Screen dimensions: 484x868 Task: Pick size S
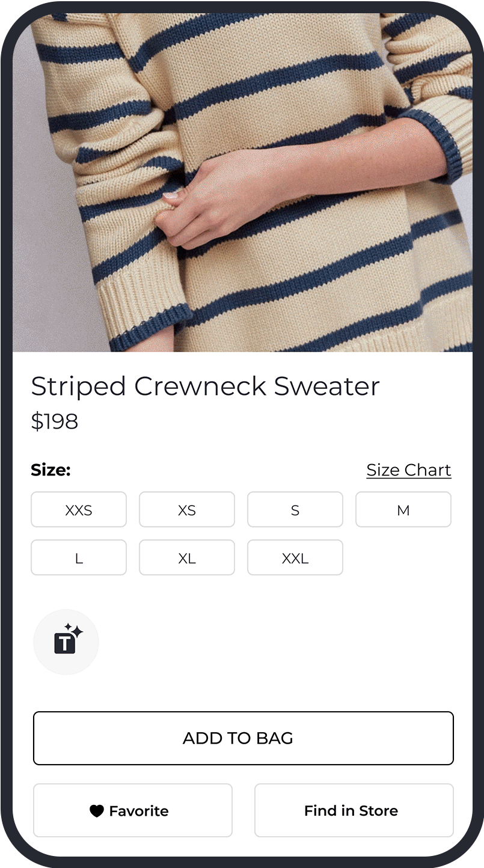click(295, 510)
